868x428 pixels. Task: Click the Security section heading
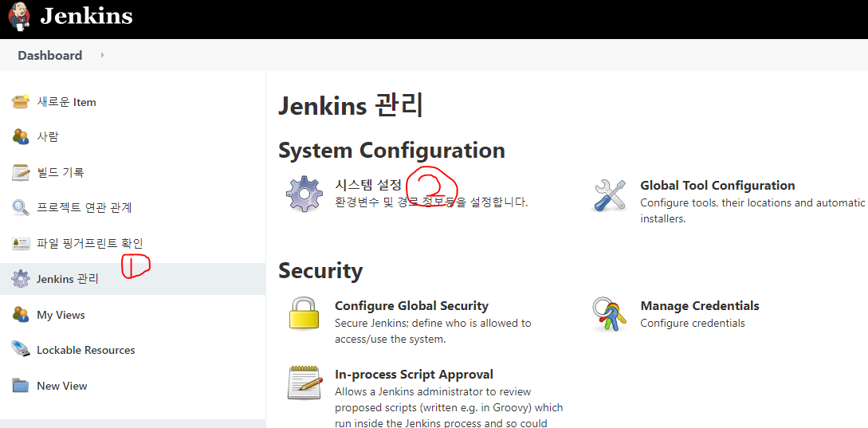(320, 271)
